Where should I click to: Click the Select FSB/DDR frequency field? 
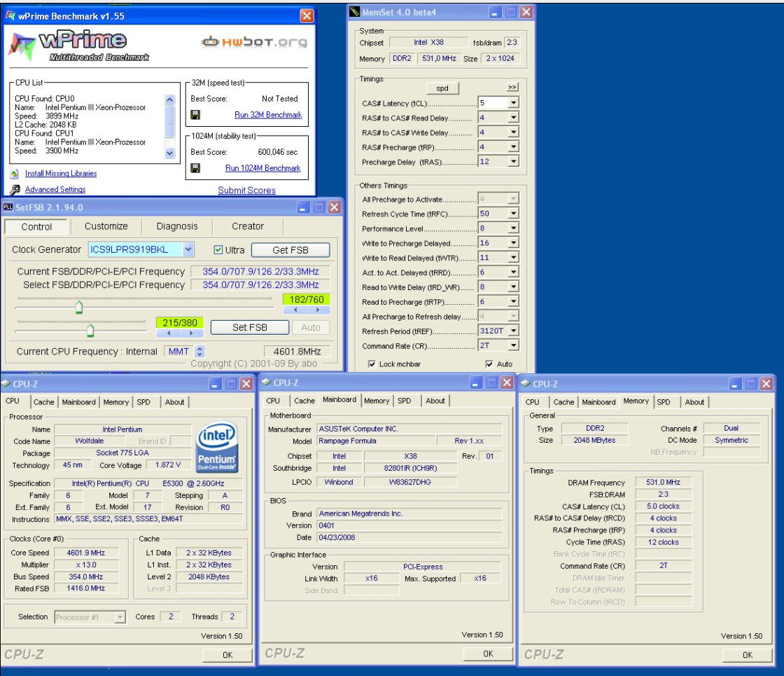[260, 284]
